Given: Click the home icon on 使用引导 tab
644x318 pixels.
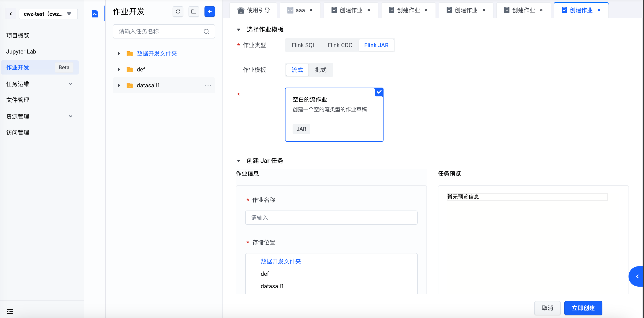Looking at the screenshot, I should [241, 10].
